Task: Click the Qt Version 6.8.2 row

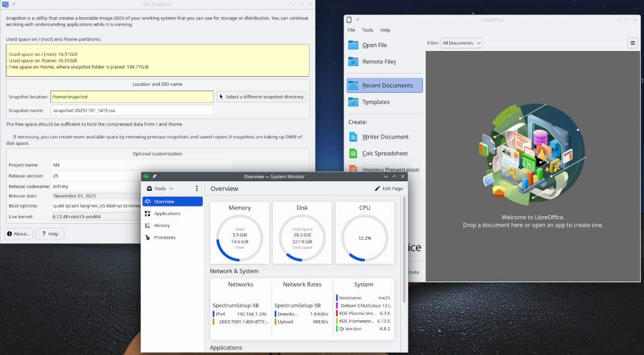Action: [x=364, y=329]
